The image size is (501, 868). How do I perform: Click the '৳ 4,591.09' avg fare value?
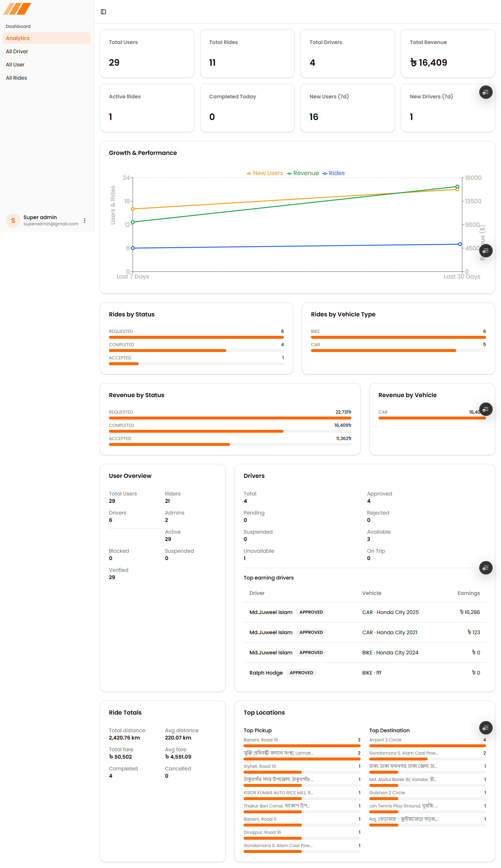(x=178, y=757)
